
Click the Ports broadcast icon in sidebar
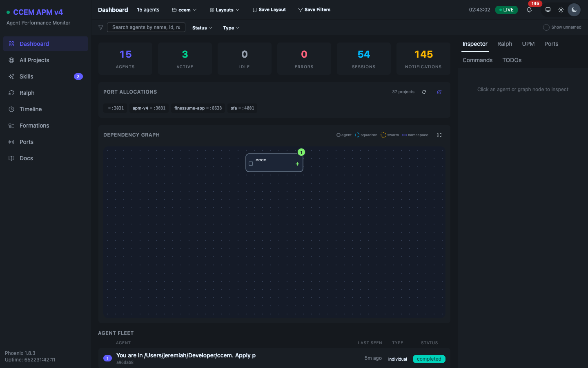coord(11,142)
